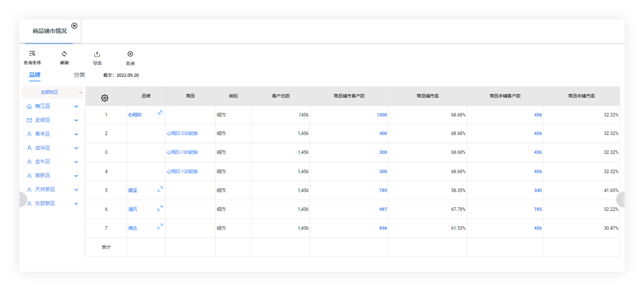Expand the 清风 brand row icon
Image resolution: width=644 pixels, height=291 pixels.
click(160, 209)
